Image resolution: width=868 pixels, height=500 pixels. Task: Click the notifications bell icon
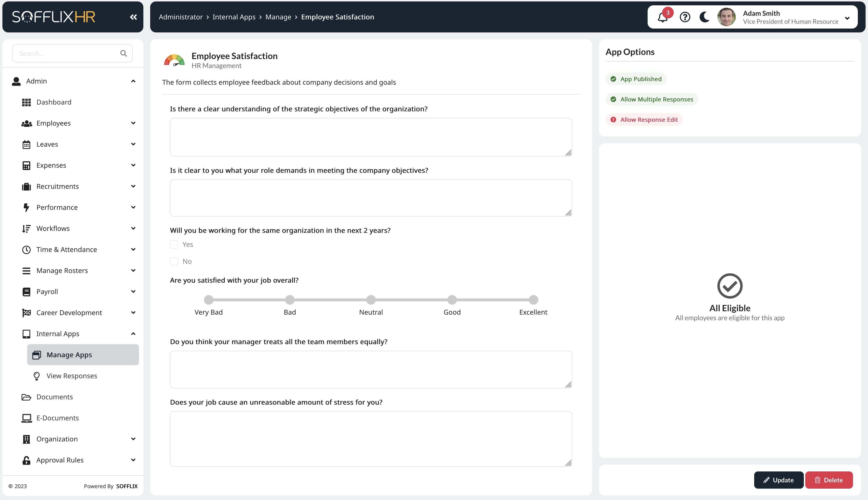pyautogui.click(x=662, y=17)
